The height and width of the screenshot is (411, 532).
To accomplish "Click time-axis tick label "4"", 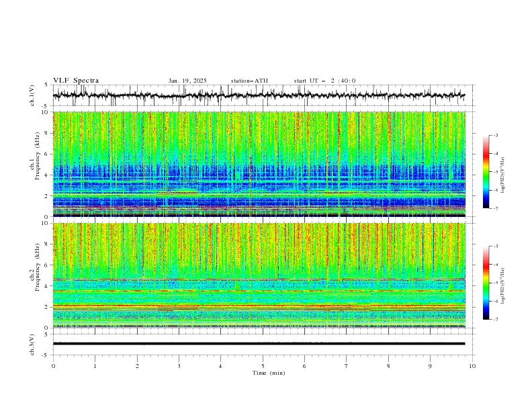I will click(220, 366).
